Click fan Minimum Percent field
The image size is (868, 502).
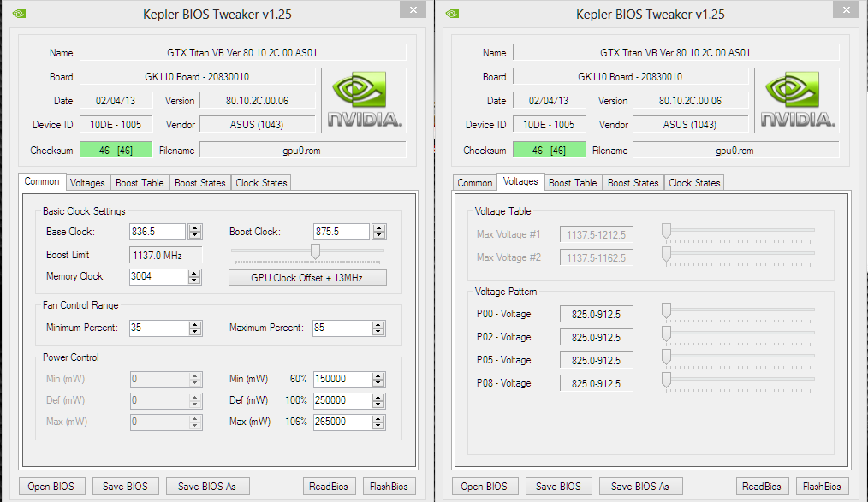click(158, 328)
